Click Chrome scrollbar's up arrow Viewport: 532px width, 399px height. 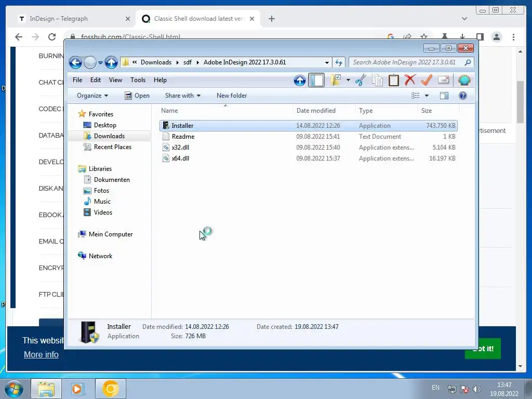tap(520, 51)
